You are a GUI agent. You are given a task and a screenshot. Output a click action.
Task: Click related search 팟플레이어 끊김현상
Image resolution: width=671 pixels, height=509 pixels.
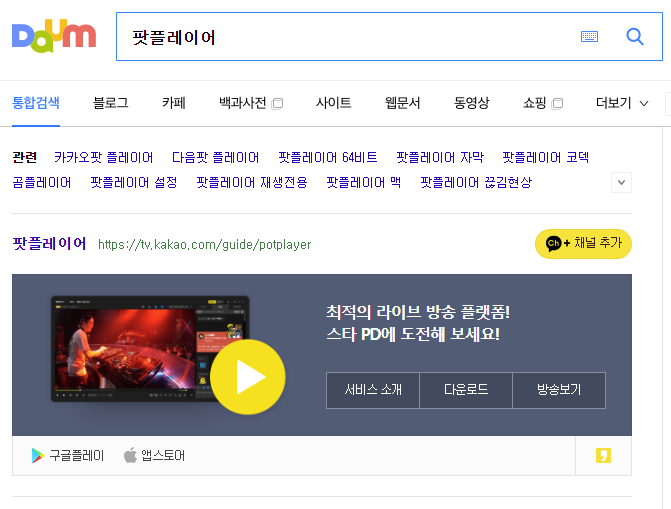pos(476,183)
